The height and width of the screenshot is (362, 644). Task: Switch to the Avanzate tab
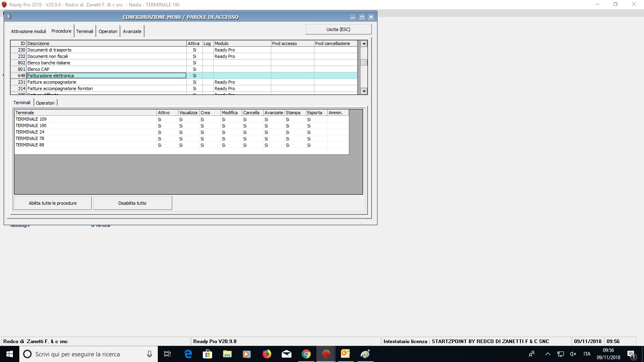pyautogui.click(x=132, y=31)
